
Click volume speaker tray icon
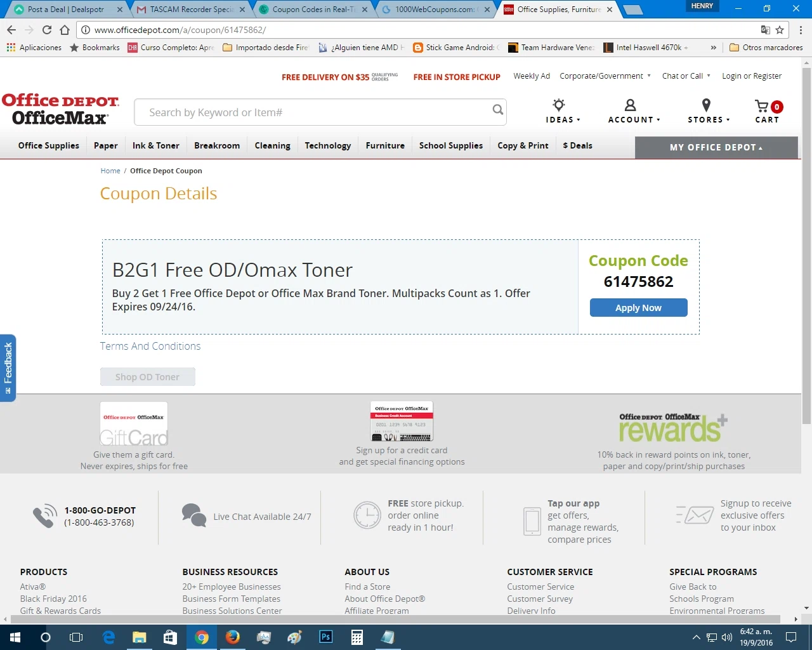coord(727,637)
